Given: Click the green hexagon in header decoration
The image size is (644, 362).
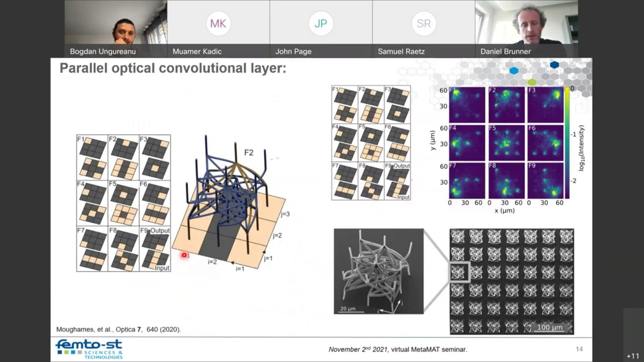Looking at the screenshot, I should coord(531,81).
